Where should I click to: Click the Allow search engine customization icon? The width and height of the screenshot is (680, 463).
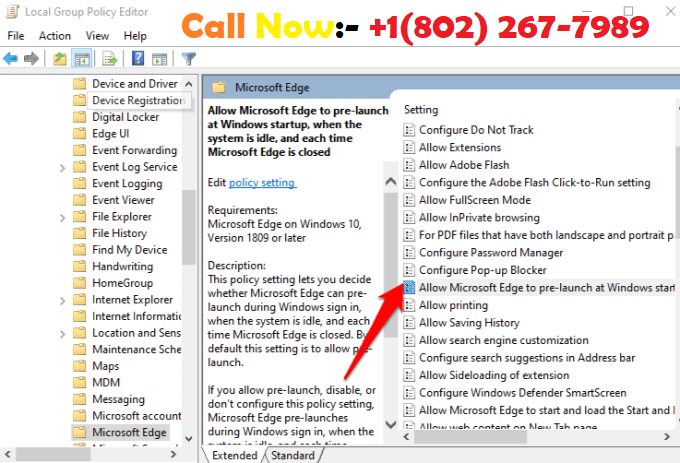[409, 340]
